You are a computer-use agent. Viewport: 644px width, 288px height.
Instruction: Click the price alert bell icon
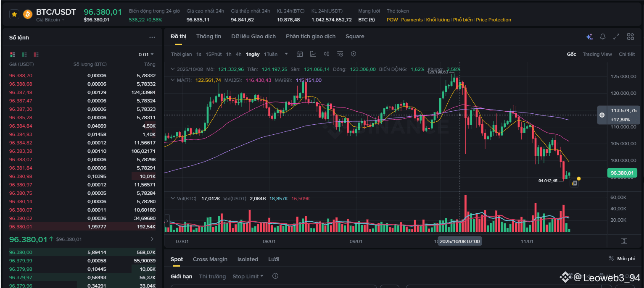click(603, 37)
